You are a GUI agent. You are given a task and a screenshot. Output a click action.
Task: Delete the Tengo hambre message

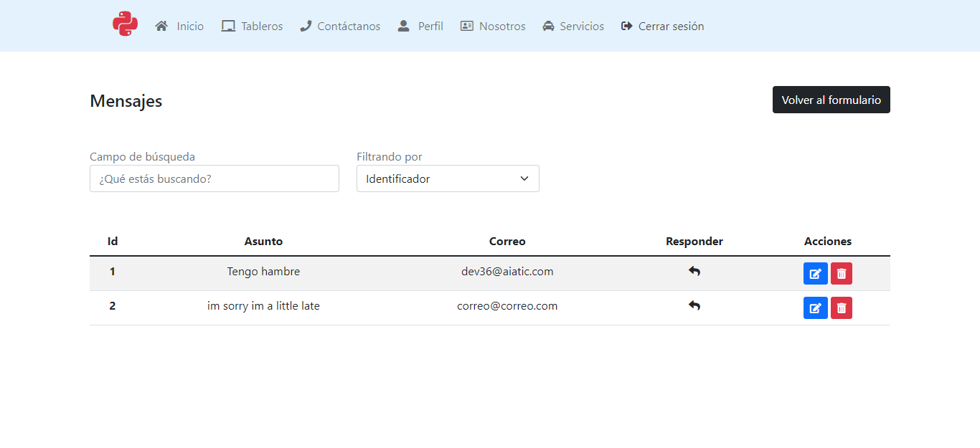click(x=842, y=273)
